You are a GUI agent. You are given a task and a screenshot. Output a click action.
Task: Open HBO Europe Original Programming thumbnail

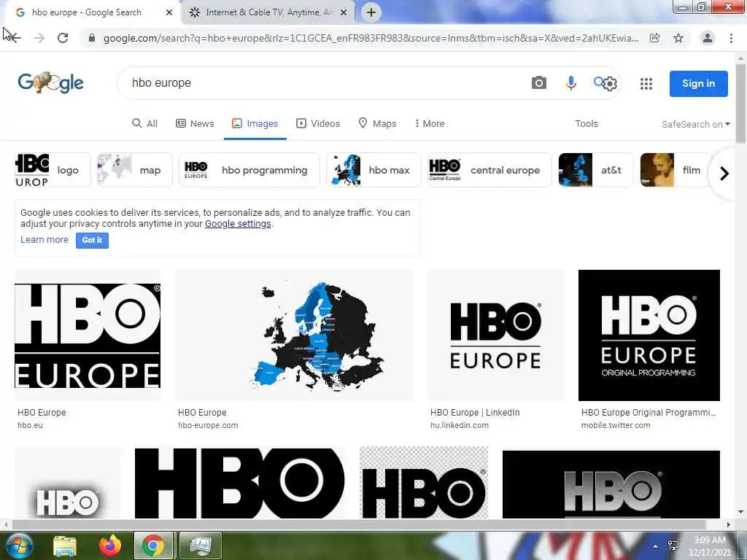pos(649,335)
